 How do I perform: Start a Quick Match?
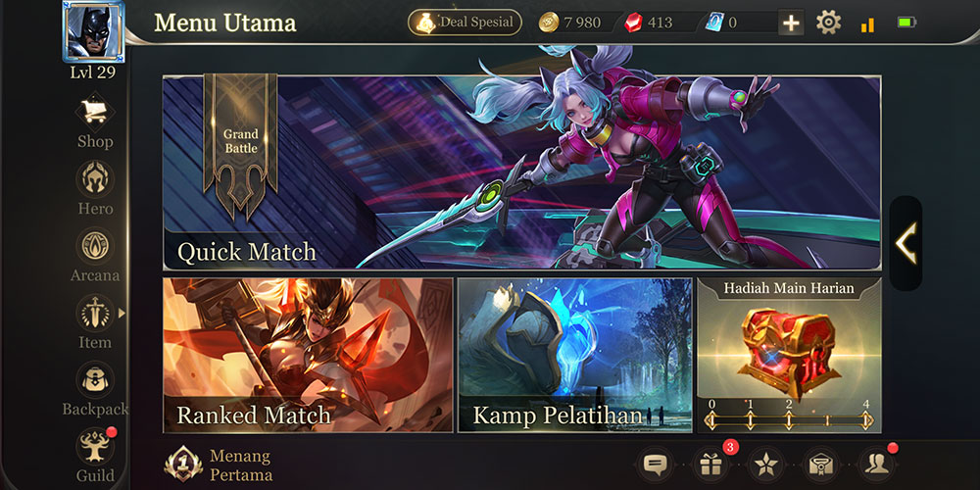pos(522,173)
